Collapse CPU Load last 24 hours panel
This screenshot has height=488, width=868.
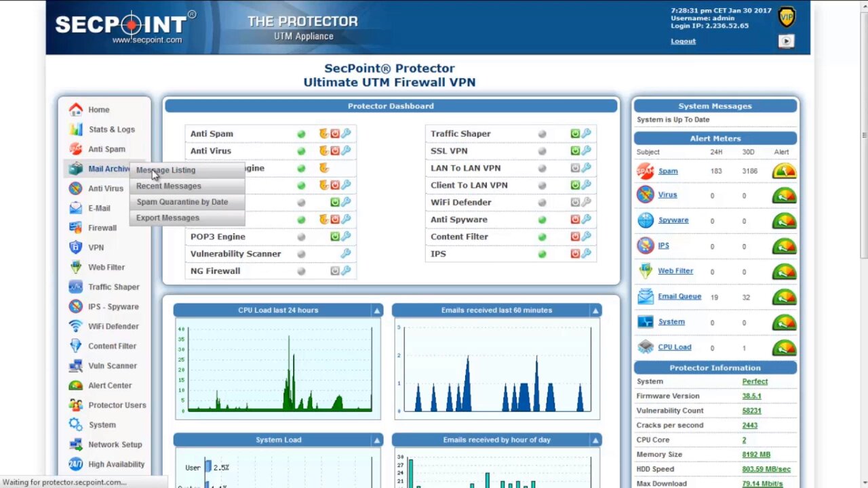(376, 310)
